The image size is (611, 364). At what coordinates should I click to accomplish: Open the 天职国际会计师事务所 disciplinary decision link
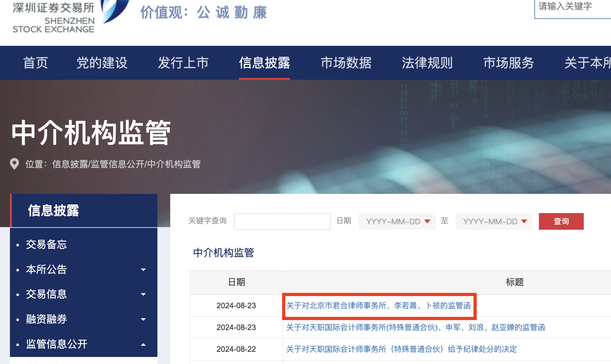[401, 349]
